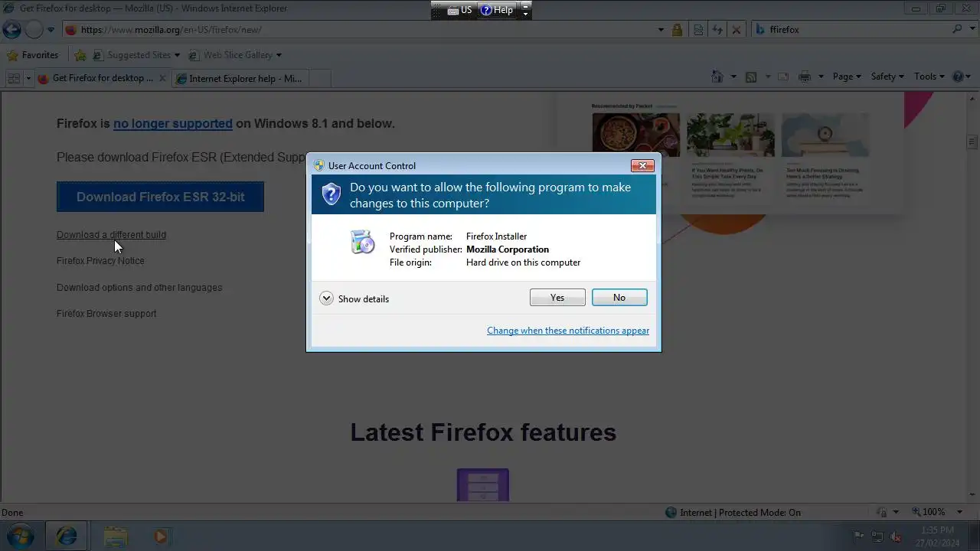Open Firefox Browser support link

tap(106, 314)
